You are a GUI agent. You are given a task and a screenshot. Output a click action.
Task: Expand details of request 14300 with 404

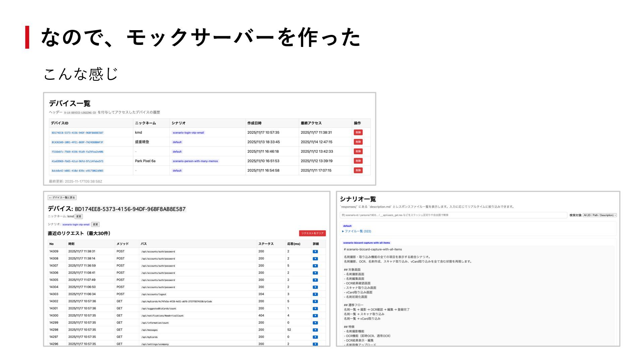coord(315,316)
